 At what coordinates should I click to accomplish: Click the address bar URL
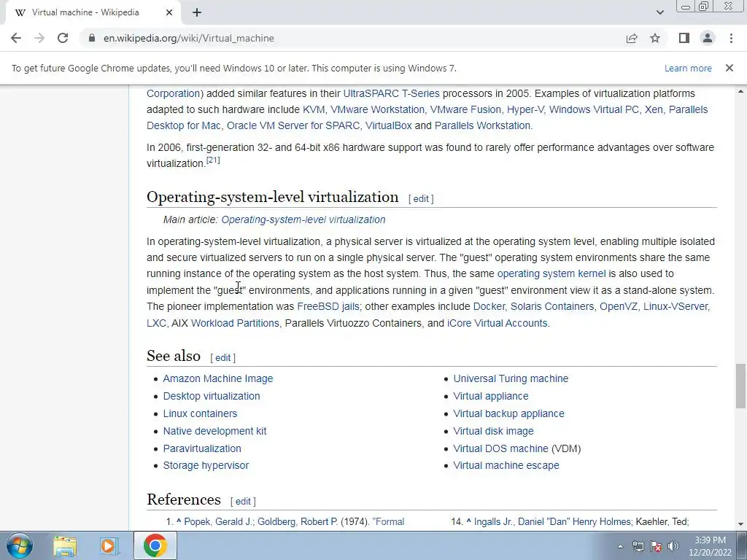(189, 38)
